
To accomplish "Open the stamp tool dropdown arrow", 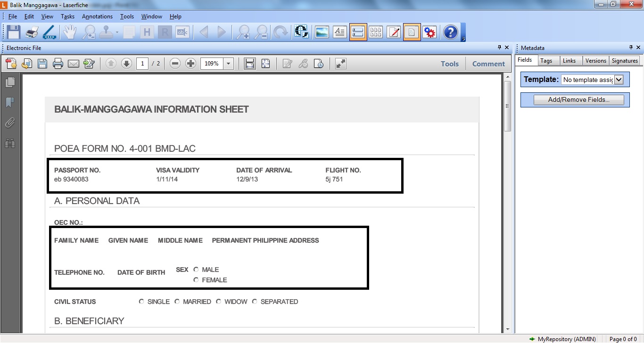I will pyautogui.click(x=117, y=33).
